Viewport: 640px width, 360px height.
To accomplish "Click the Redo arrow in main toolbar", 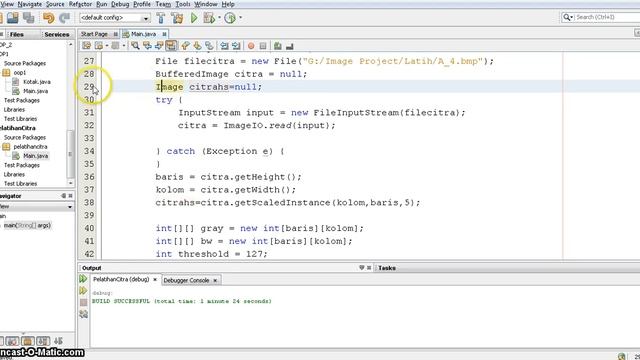I will (x=64, y=18).
